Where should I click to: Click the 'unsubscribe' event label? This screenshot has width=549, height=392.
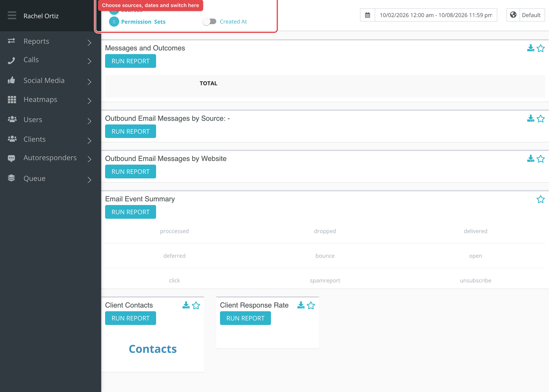pyautogui.click(x=476, y=281)
